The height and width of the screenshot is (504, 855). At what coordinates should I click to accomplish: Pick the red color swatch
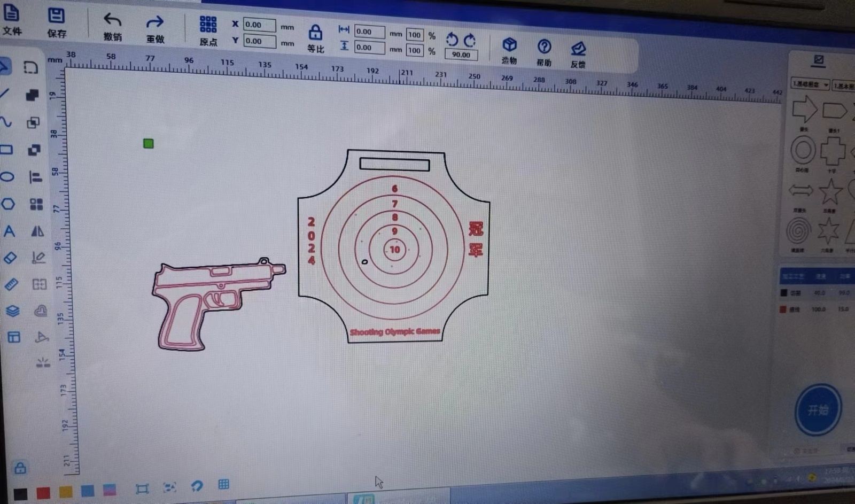tap(43, 493)
